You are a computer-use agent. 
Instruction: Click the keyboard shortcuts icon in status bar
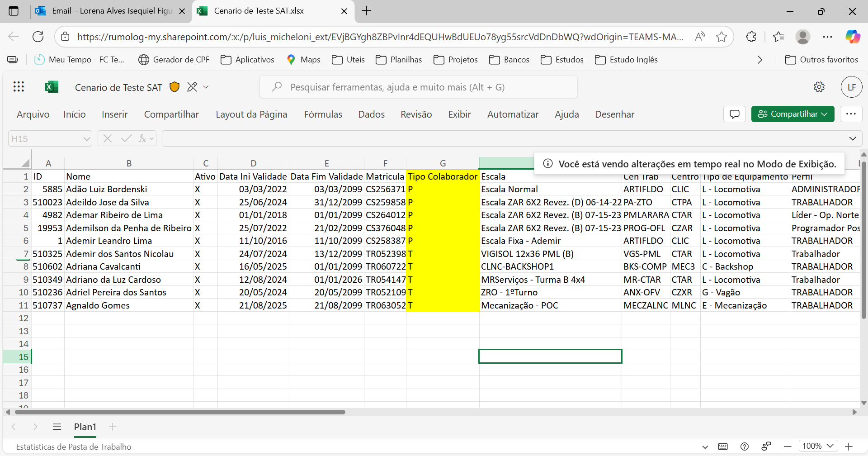click(723, 446)
